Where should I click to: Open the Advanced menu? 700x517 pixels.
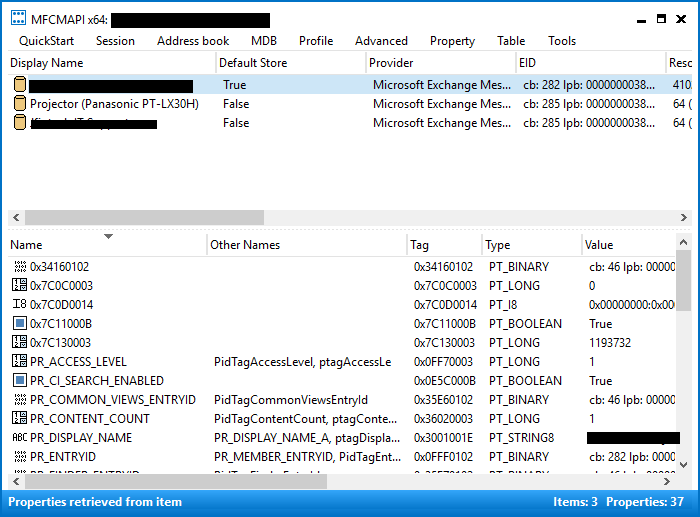(x=381, y=41)
